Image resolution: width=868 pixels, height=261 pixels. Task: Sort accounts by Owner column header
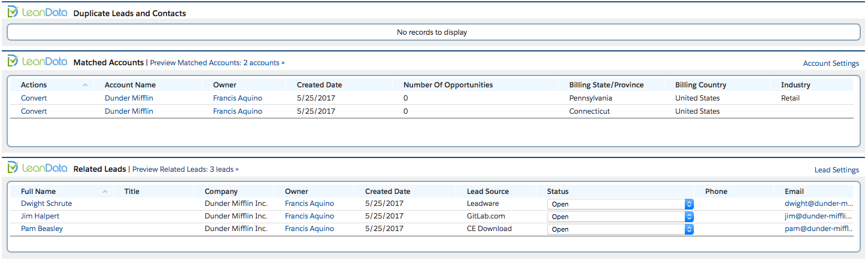(x=224, y=85)
